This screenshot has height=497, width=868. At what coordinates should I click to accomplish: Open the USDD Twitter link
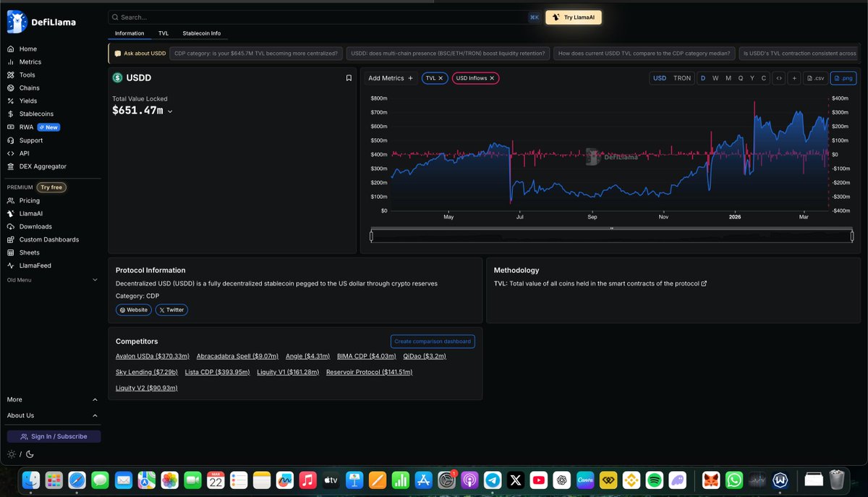(x=171, y=310)
